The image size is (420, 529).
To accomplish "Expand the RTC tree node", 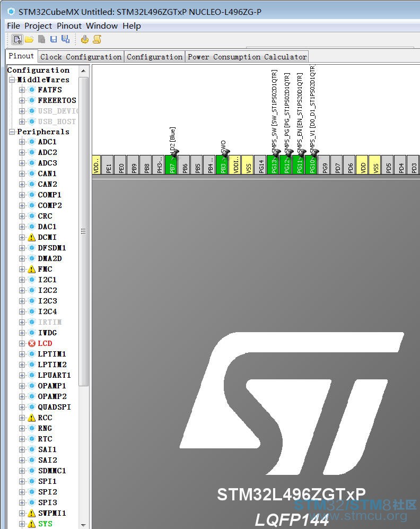I will tap(22, 439).
